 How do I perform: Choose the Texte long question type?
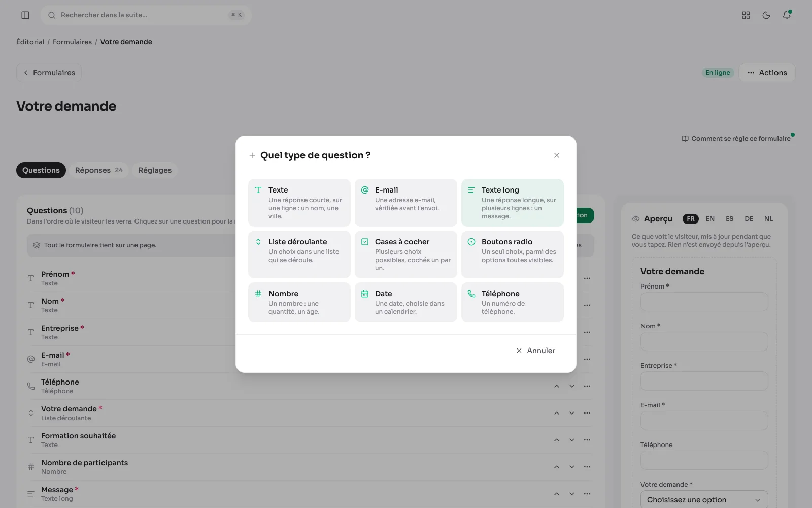click(513, 202)
